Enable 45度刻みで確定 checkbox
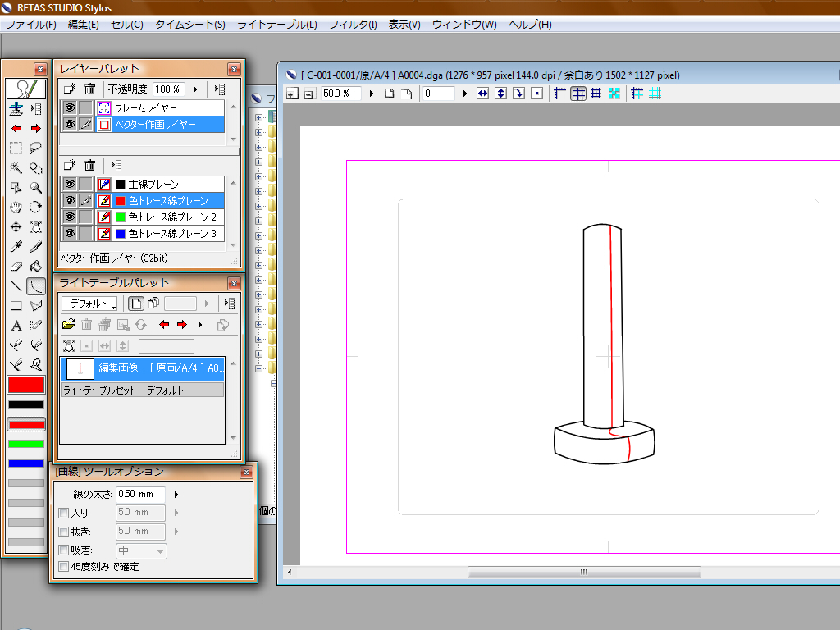840x630 pixels. click(x=63, y=567)
